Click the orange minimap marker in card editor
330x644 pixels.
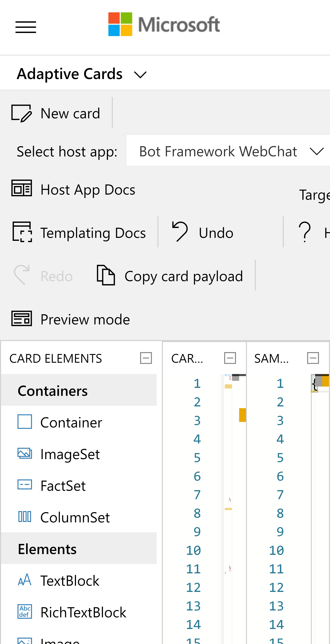pos(242,415)
